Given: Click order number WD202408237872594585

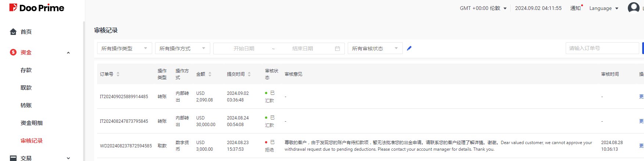Looking at the screenshot, I should point(126,146).
